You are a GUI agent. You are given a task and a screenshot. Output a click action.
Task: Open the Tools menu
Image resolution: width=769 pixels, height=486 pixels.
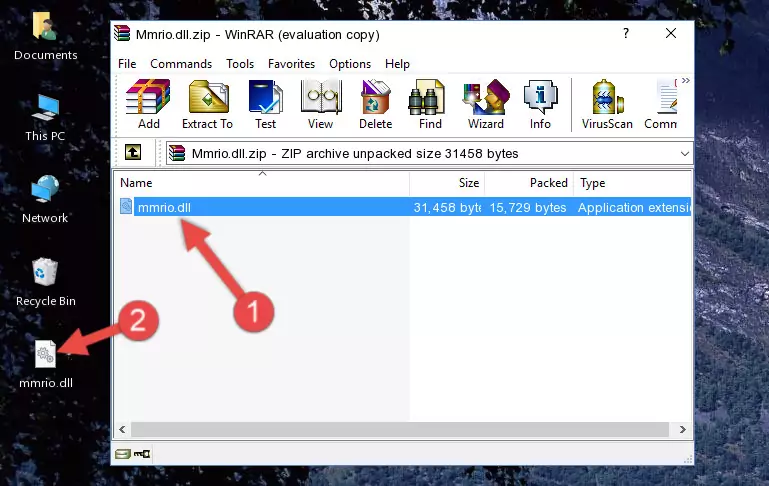tap(240, 64)
